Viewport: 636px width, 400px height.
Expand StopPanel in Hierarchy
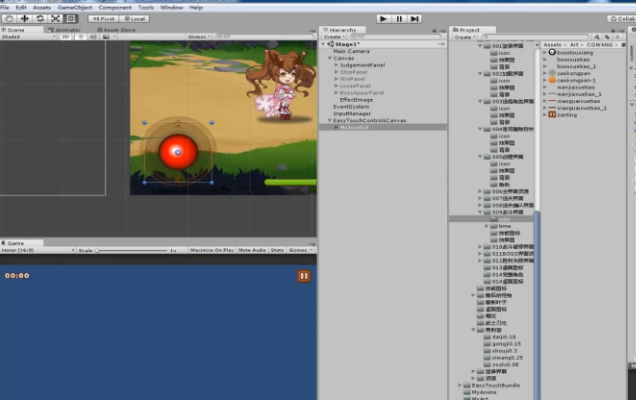click(x=336, y=72)
